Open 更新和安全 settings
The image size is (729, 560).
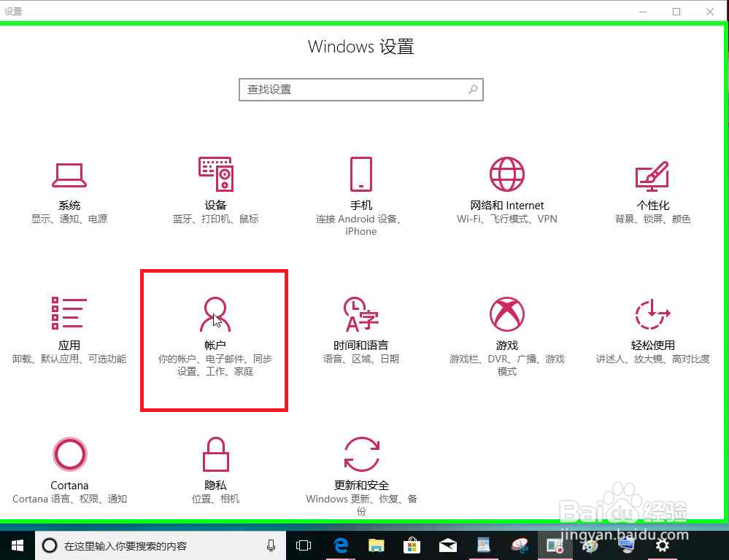[x=361, y=476]
